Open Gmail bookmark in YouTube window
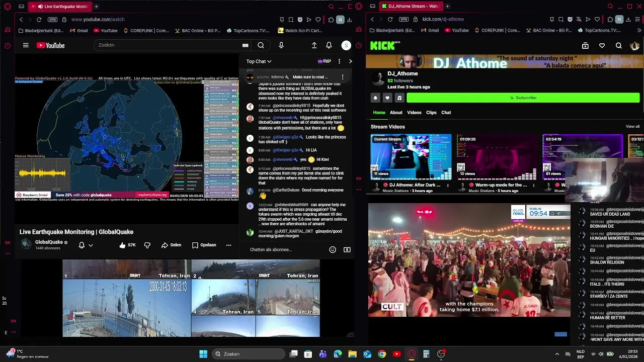The image size is (644, 362). pos(79,31)
